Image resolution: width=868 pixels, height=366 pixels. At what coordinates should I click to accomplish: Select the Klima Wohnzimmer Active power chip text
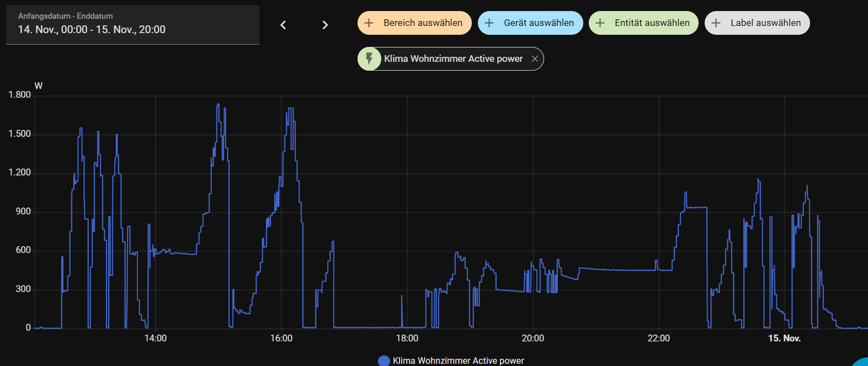(453, 59)
